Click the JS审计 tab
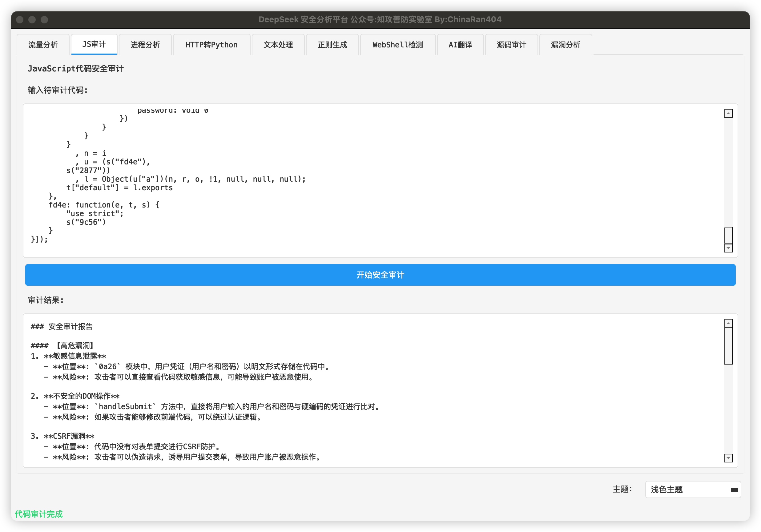Screen dimensions: 761x532 coord(94,44)
